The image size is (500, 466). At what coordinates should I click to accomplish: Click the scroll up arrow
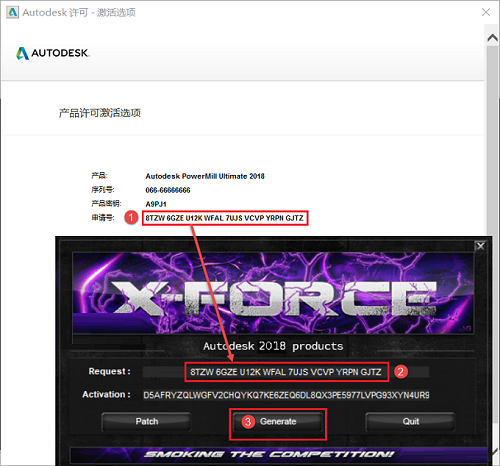coord(492,38)
